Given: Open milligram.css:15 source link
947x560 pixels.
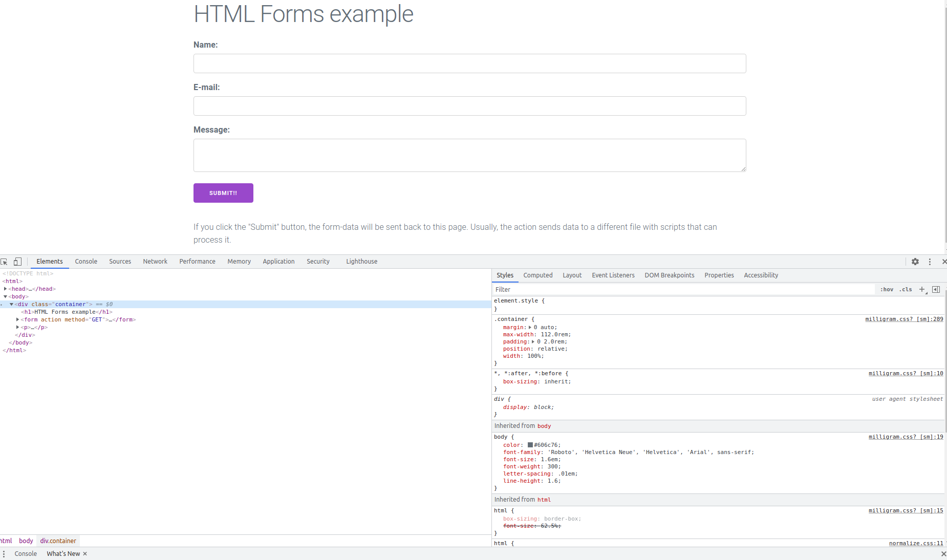Looking at the screenshot, I should [906, 510].
